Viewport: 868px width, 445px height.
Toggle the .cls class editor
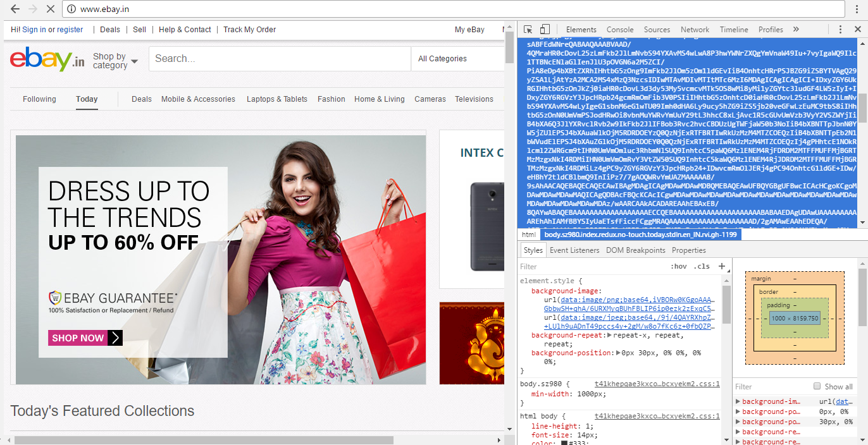[701, 266]
